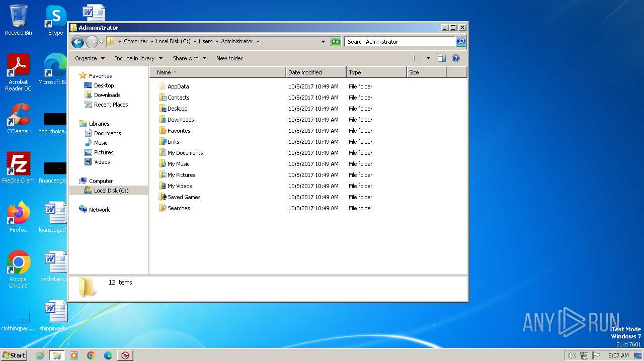Open Windows Media Player from taskbar
The image size is (644, 362).
click(74, 355)
